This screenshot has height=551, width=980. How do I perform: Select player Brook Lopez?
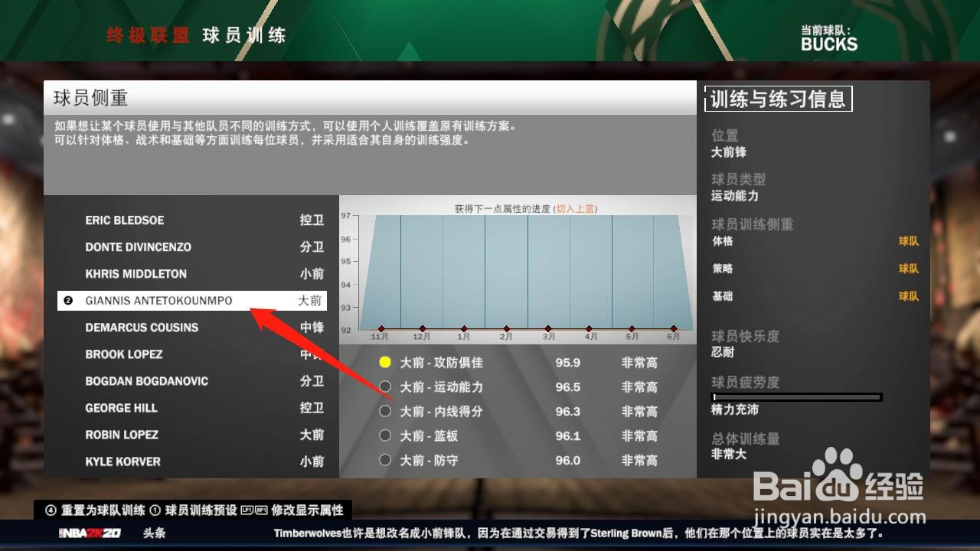(x=192, y=354)
